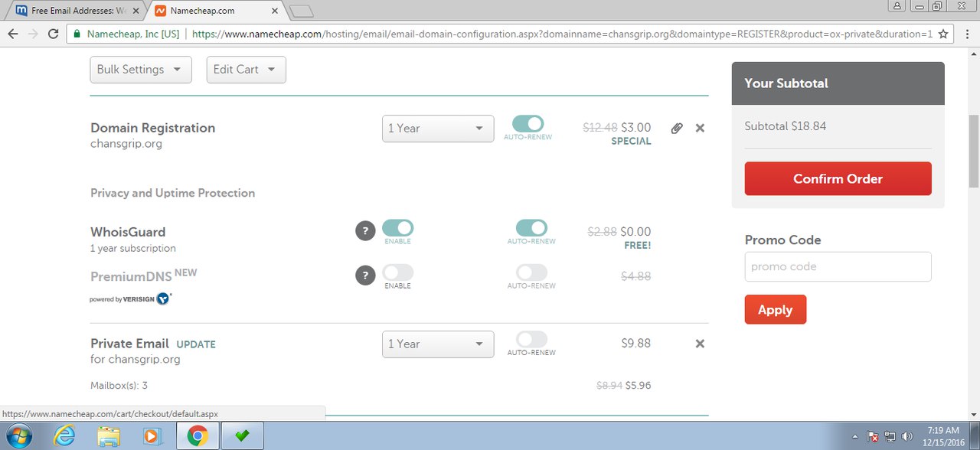Image resolution: width=980 pixels, height=450 pixels.
Task: Open Windows Media Player from the taskbar
Action: point(153,435)
